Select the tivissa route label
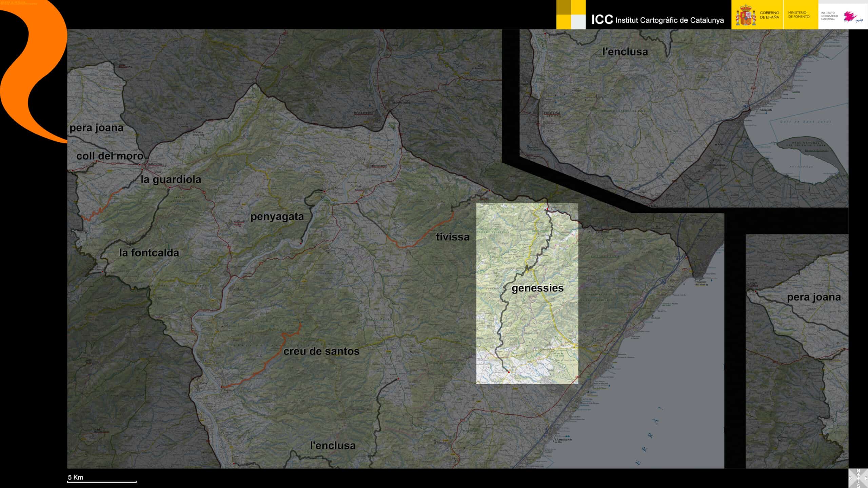Screen dimensions: 868x488 452,237
